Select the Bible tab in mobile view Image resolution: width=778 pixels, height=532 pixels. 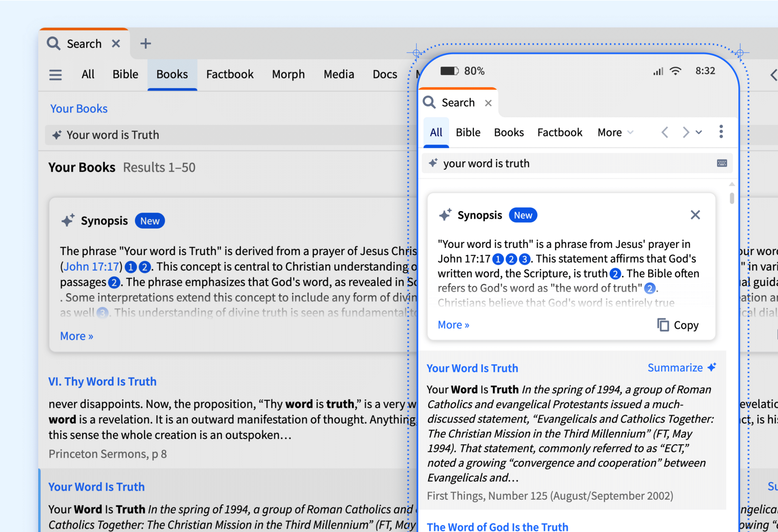[x=468, y=132]
